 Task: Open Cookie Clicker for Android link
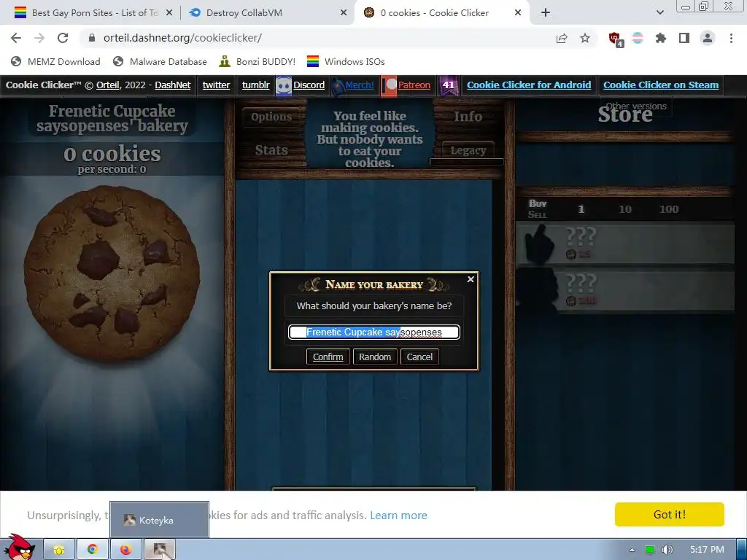point(529,85)
